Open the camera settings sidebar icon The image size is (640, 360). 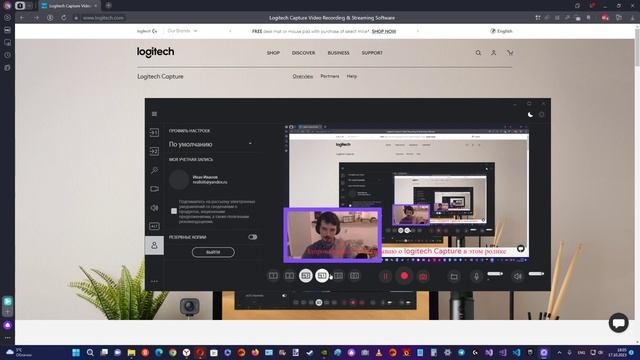tap(154, 189)
